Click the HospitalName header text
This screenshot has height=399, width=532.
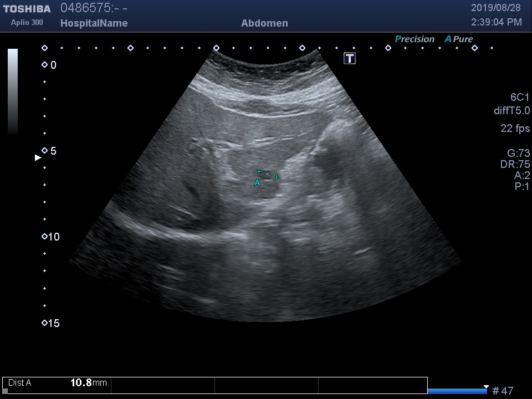[94, 23]
